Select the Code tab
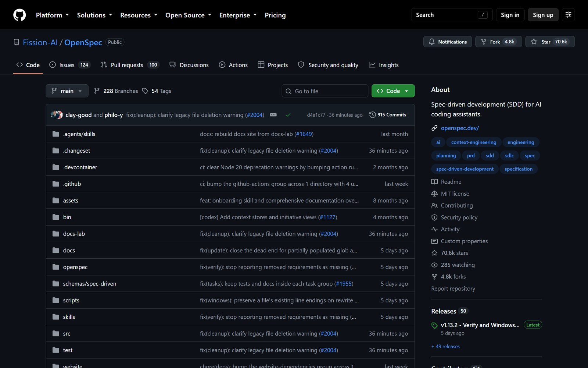This screenshot has height=368, width=588. point(28,65)
